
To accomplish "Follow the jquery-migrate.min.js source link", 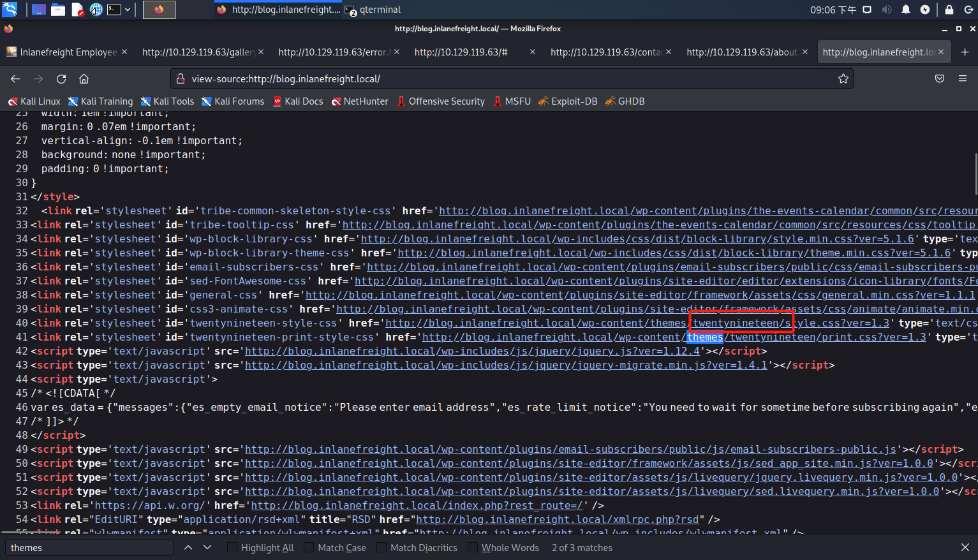I will coord(506,365).
